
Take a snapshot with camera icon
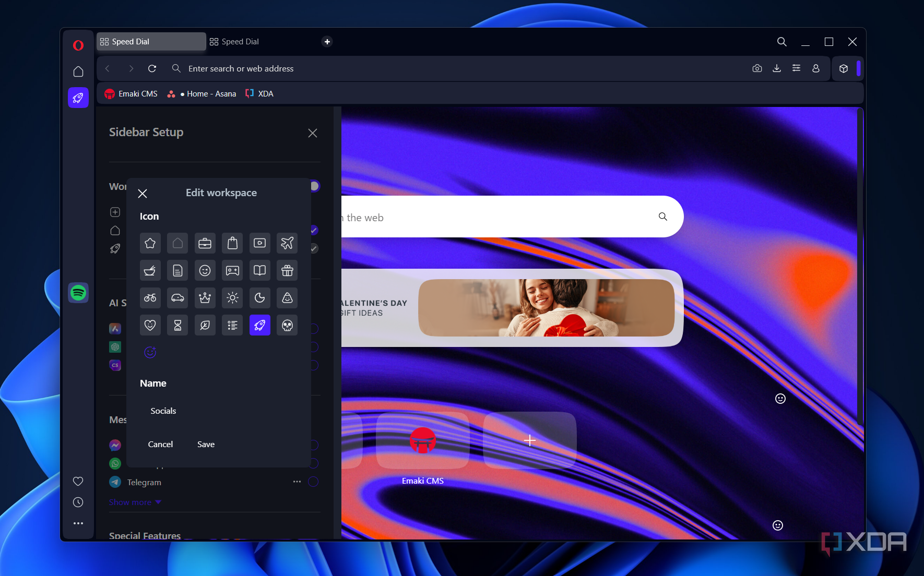[x=757, y=68]
